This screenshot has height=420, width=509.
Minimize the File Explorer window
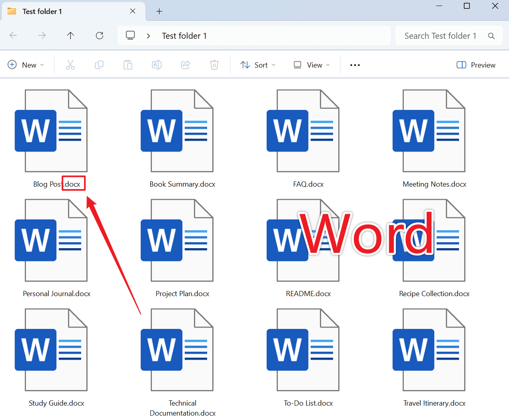pos(439,6)
